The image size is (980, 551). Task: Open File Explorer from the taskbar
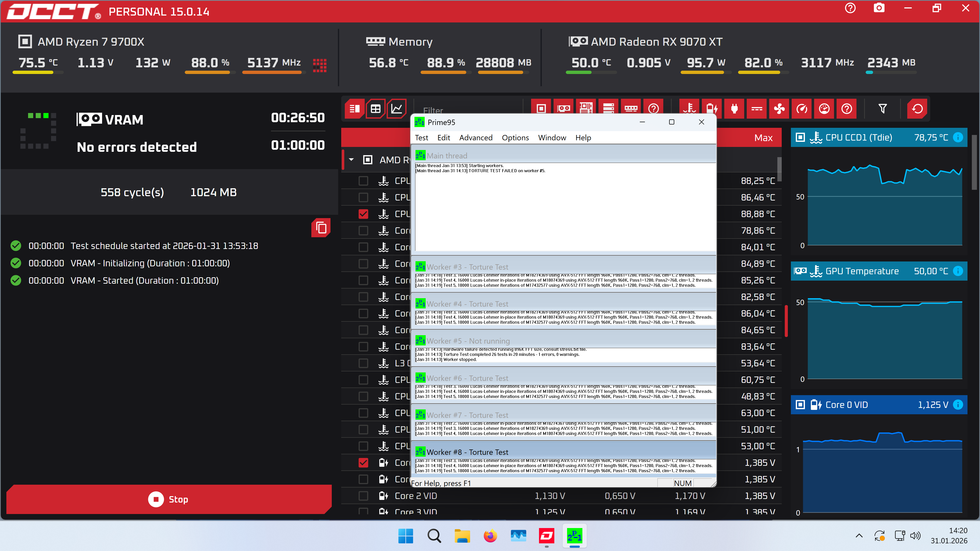coord(462,536)
